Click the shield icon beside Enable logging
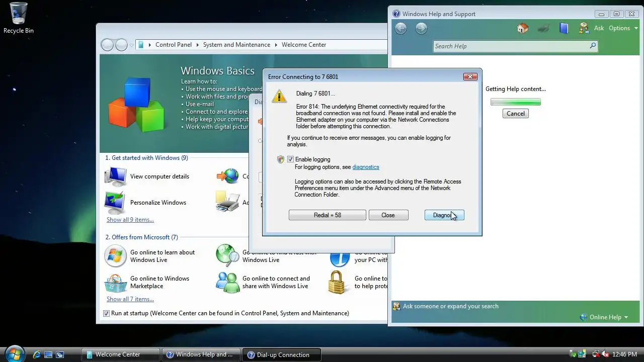Image resolution: width=644 pixels, height=362 pixels. [x=281, y=159]
